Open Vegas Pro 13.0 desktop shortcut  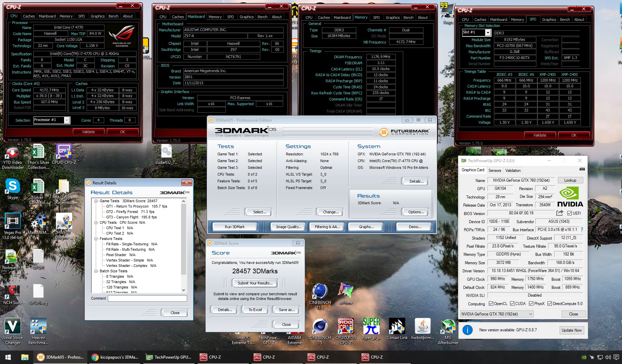[13, 226]
